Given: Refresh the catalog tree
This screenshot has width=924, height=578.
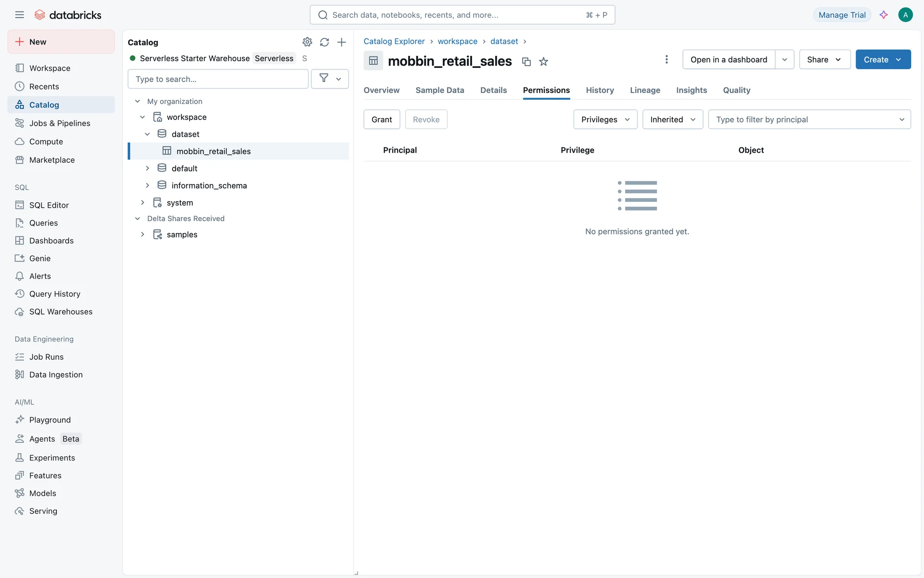Looking at the screenshot, I should pyautogui.click(x=324, y=42).
